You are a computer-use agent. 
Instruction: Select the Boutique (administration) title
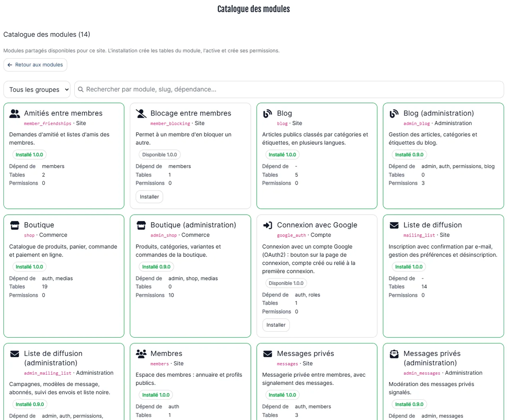pos(193,225)
